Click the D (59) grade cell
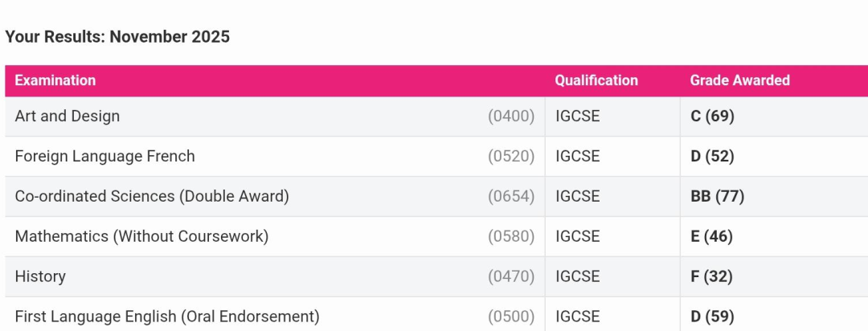This screenshot has width=868, height=331. tap(712, 317)
